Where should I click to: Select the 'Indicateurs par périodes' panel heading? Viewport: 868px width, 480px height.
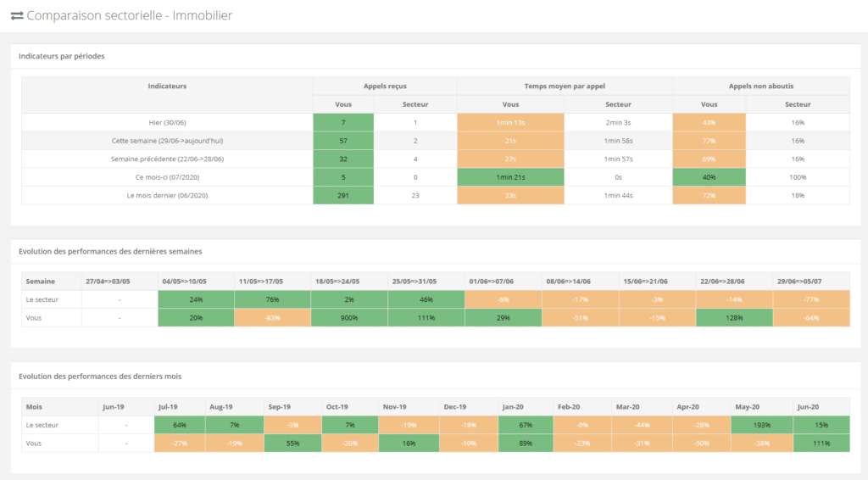click(61, 56)
